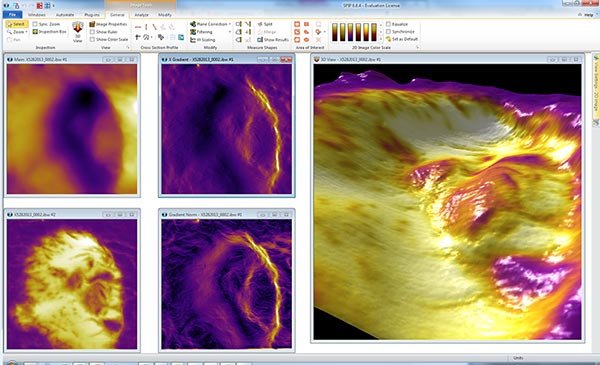Tick the Synchronize checkbox
The height and width of the screenshot is (365, 600).
(x=388, y=31)
